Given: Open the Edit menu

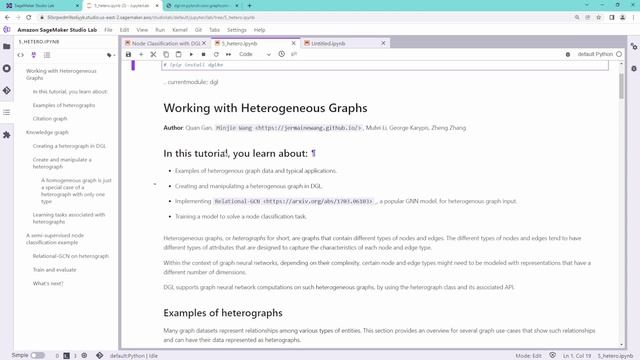Looking at the screenshot, I should pos(124,30).
